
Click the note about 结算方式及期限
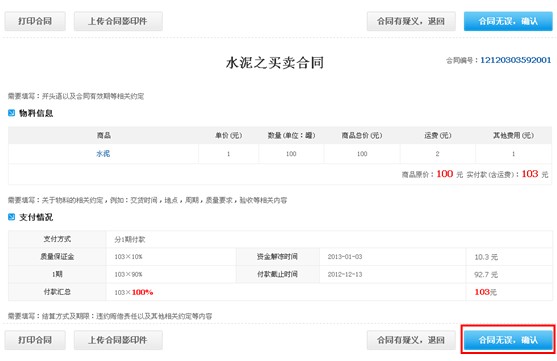click(110, 316)
